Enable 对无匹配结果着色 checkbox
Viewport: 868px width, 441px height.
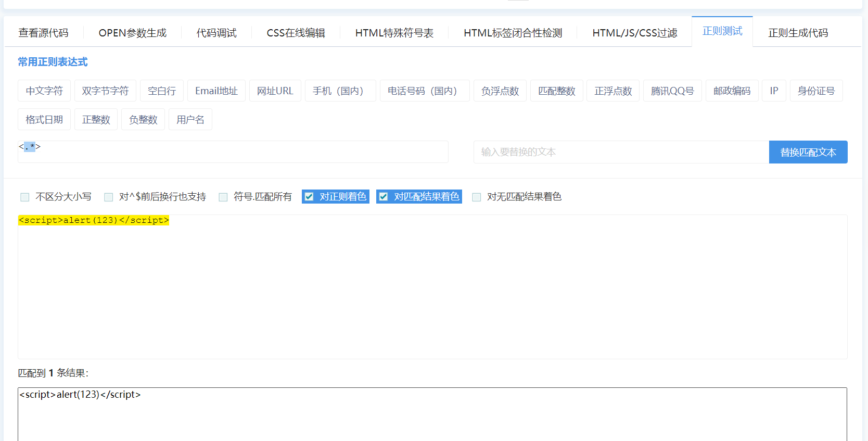[x=476, y=197]
